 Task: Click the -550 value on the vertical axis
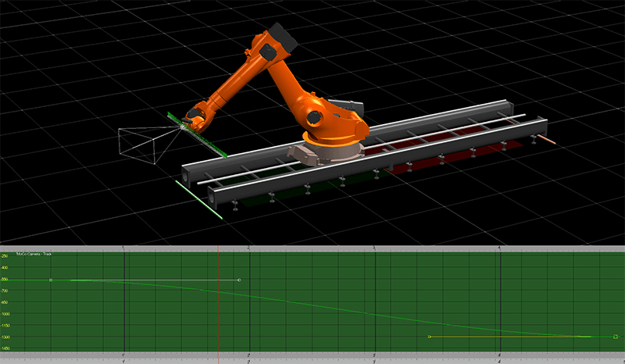(5, 279)
